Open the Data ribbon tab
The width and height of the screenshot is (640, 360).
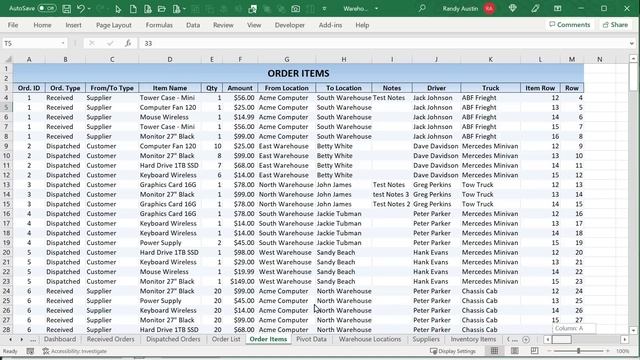193,25
